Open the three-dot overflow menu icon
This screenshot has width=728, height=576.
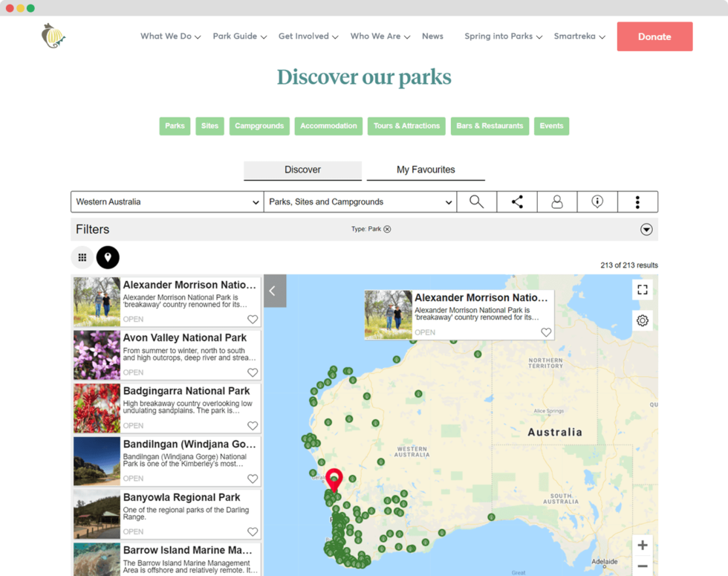point(637,201)
